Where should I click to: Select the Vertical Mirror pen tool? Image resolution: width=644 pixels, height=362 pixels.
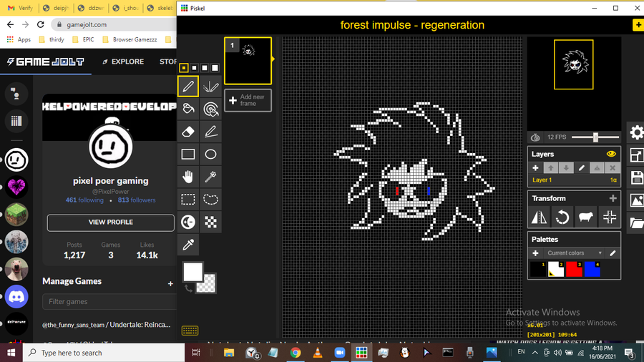pyautogui.click(x=210, y=87)
